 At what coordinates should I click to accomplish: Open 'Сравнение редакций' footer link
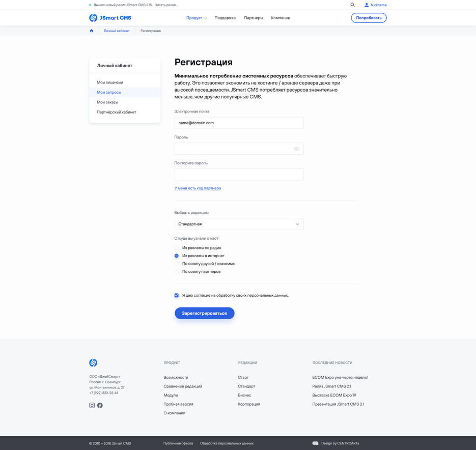coord(183,386)
